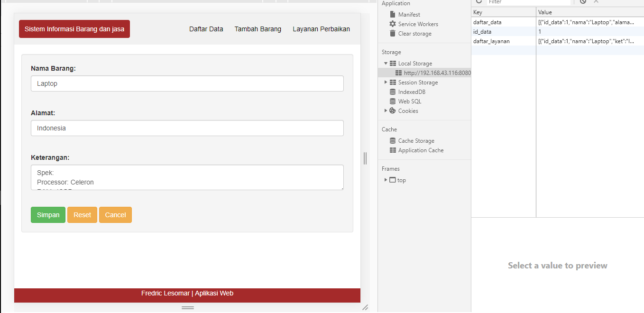Open Manifest in the Application sidebar

(x=409, y=15)
